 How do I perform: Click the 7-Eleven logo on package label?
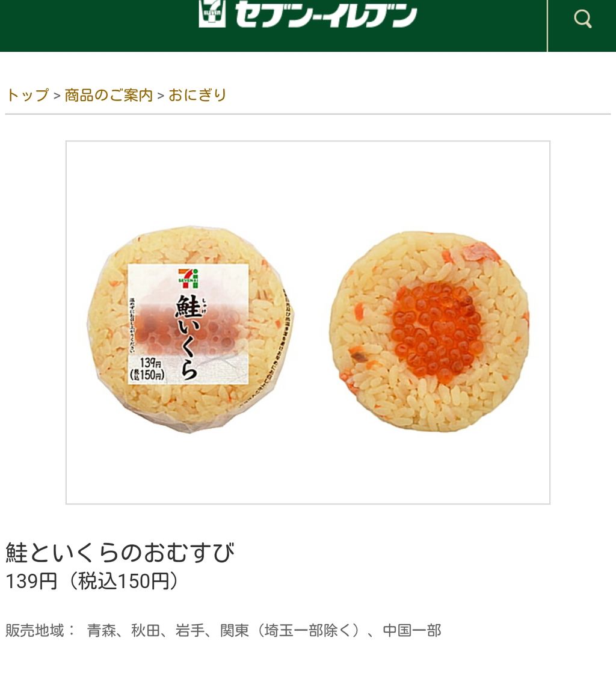(188, 278)
